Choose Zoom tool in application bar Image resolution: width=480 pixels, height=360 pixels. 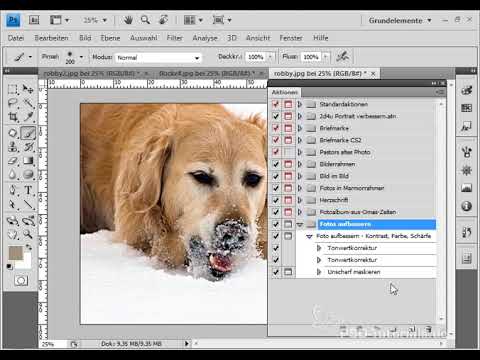point(145,20)
